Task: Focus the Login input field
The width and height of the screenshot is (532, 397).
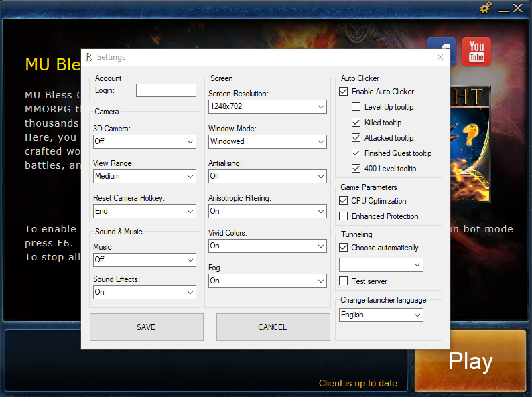Action: (166, 90)
